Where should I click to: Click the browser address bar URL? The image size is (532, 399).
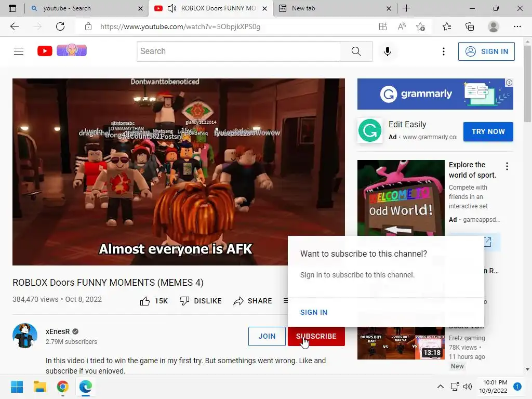point(180,26)
